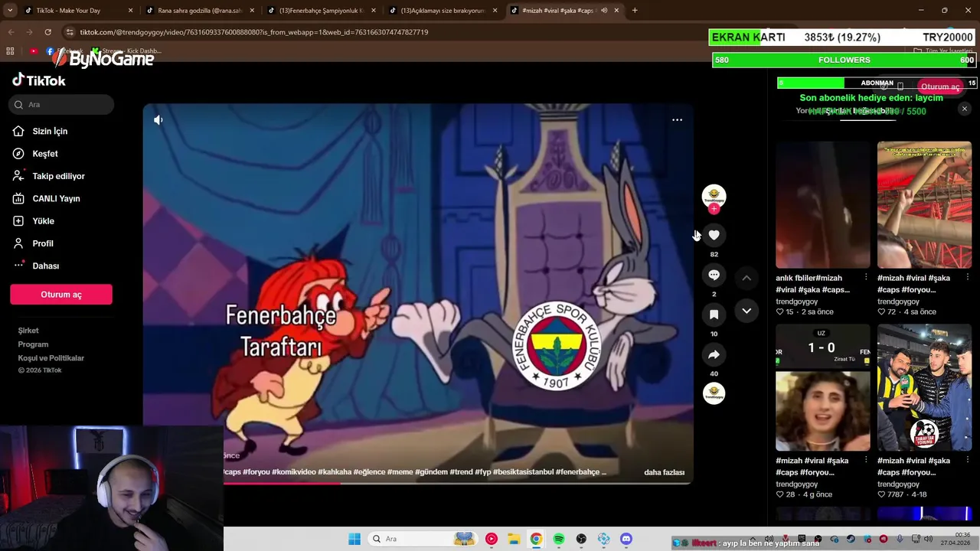
Task: Open the Program footer link
Action: click(x=33, y=344)
